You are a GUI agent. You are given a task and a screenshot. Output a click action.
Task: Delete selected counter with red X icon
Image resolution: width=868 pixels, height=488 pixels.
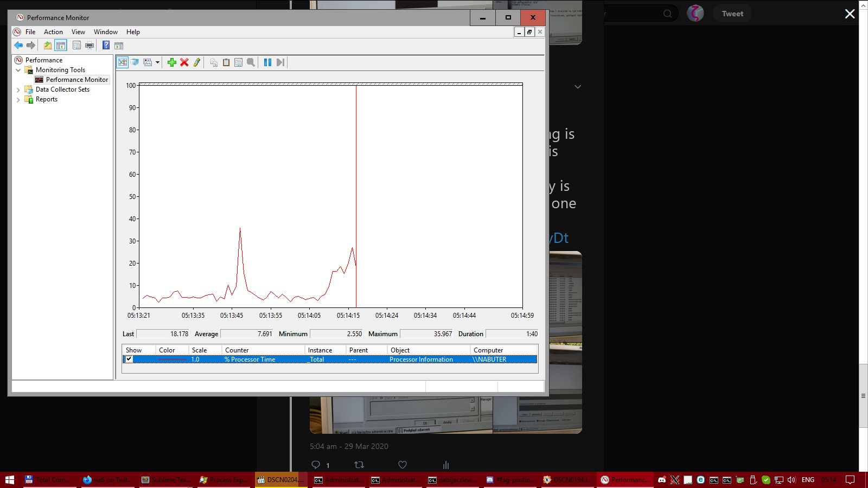tap(184, 62)
